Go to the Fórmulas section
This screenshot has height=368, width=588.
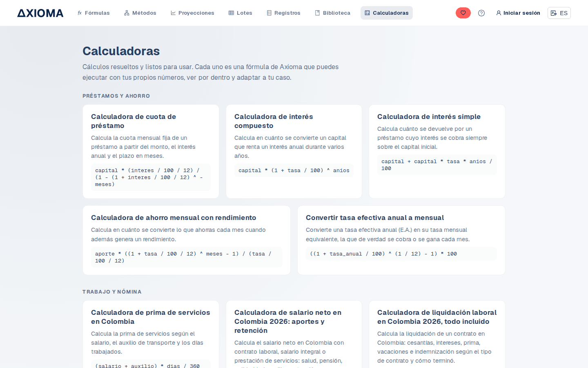[x=94, y=13]
